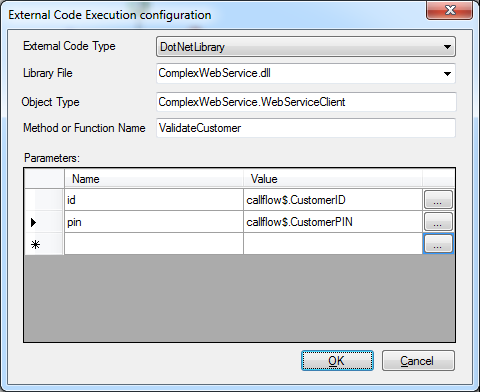The height and width of the screenshot is (392, 480).
Task: Select the id row header
Action: click(x=44, y=200)
